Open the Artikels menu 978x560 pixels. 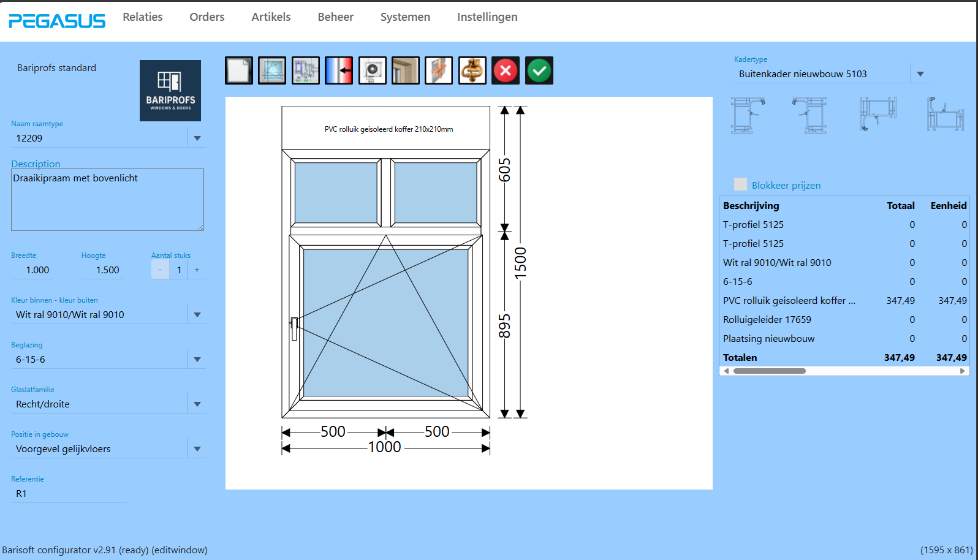click(x=271, y=17)
